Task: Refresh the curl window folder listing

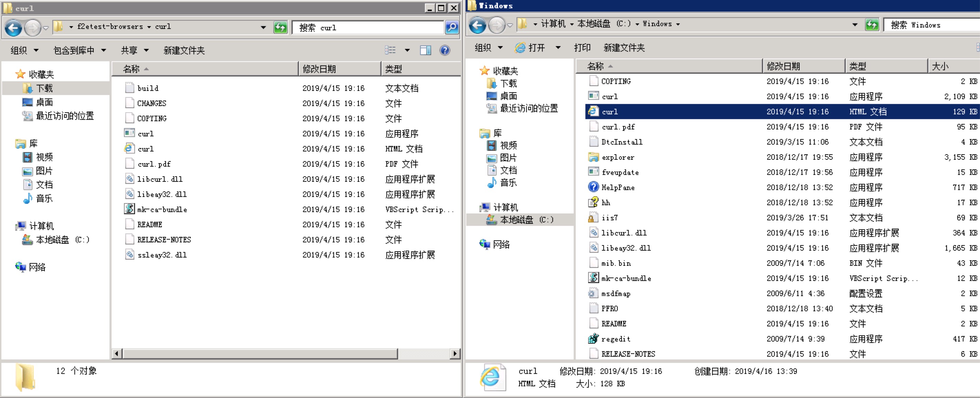Action: pos(280,28)
